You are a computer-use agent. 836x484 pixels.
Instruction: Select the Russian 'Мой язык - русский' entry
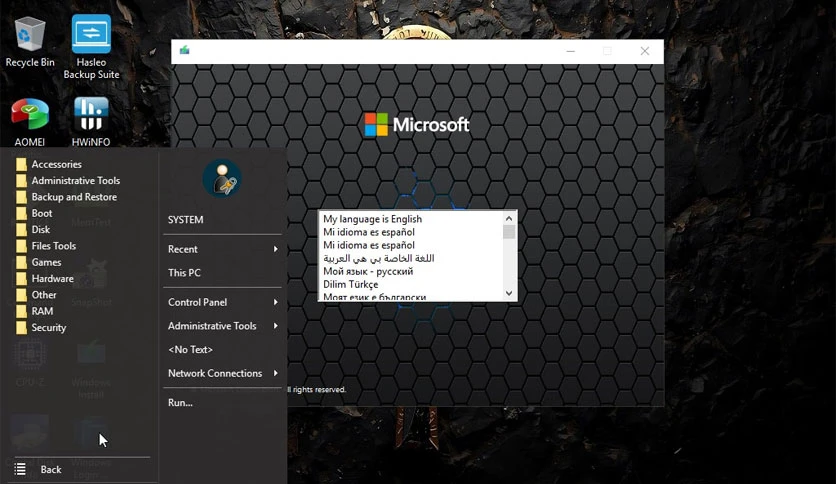tap(368, 271)
